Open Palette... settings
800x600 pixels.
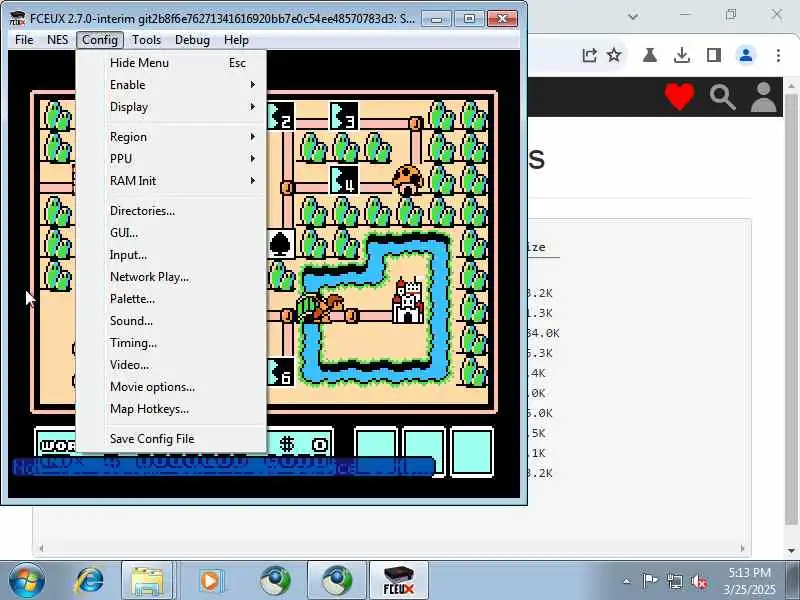tap(171, 298)
